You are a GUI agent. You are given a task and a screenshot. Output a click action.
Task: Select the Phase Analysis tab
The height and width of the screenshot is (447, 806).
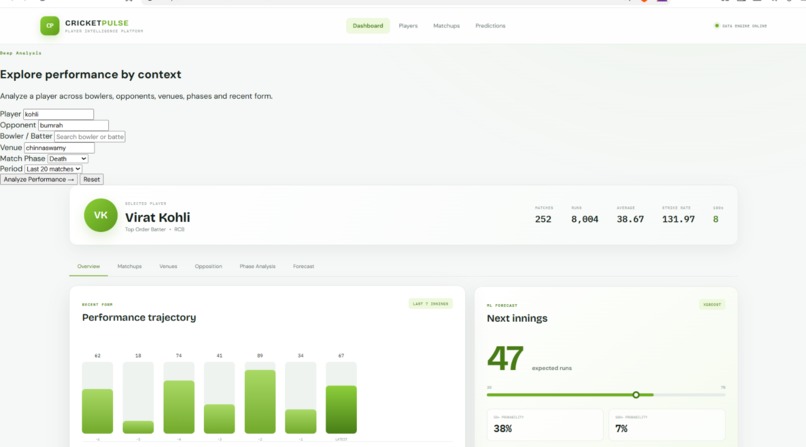(258, 266)
